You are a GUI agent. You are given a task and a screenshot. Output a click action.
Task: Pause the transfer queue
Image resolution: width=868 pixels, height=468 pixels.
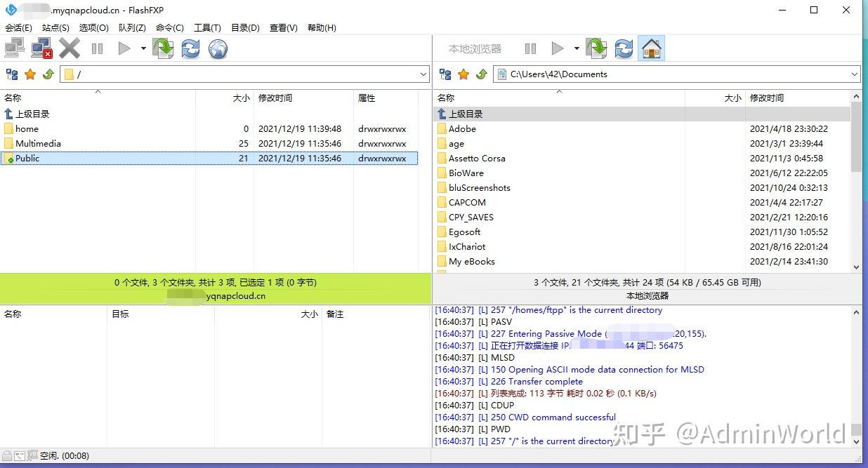[97, 48]
